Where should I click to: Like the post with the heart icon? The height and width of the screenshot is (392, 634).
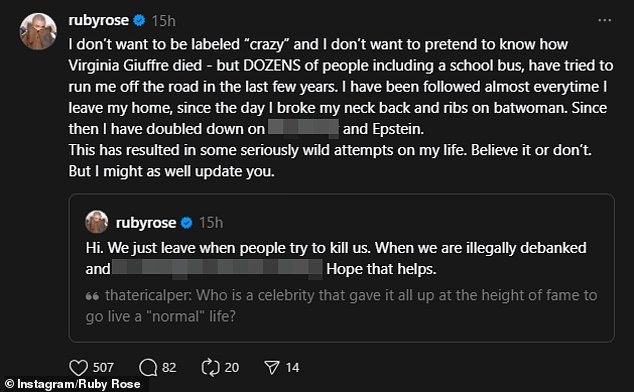click(x=78, y=368)
